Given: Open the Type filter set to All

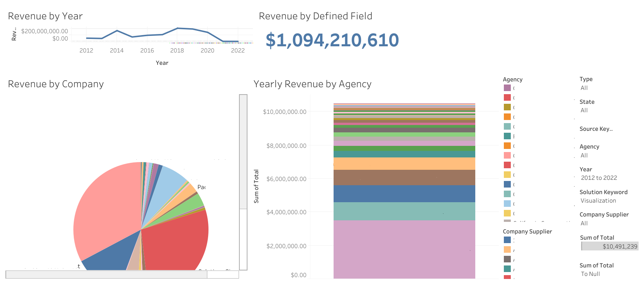Looking at the screenshot, I should (x=584, y=88).
